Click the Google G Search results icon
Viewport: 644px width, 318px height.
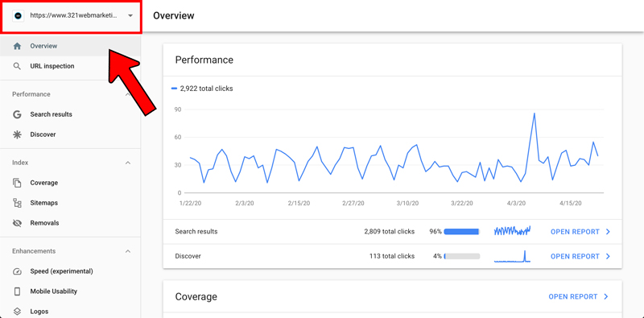17,114
